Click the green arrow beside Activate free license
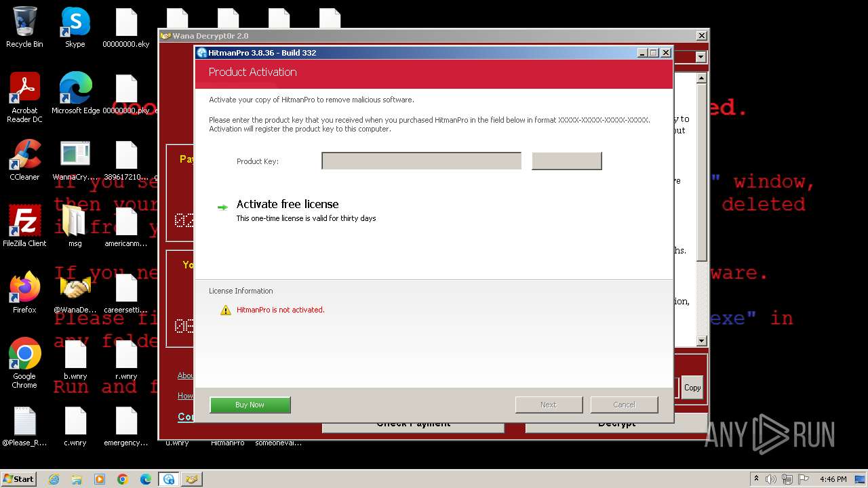 click(222, 207)
